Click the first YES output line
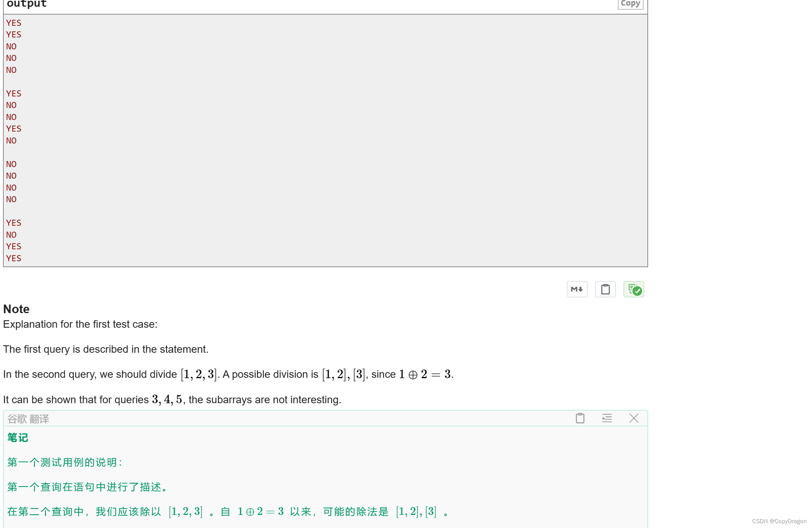The width and height of the screenshot is (812, 528). [x=14, y=23]
